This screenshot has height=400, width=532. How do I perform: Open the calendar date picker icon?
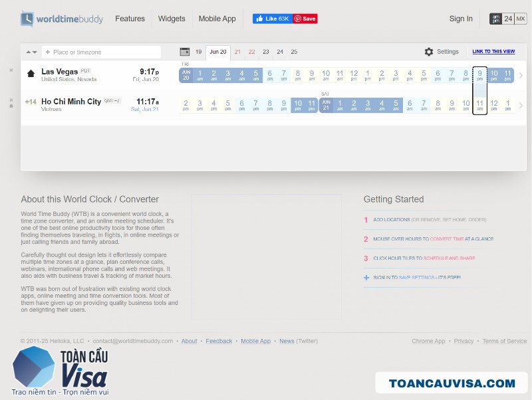(x=185, y=52)
